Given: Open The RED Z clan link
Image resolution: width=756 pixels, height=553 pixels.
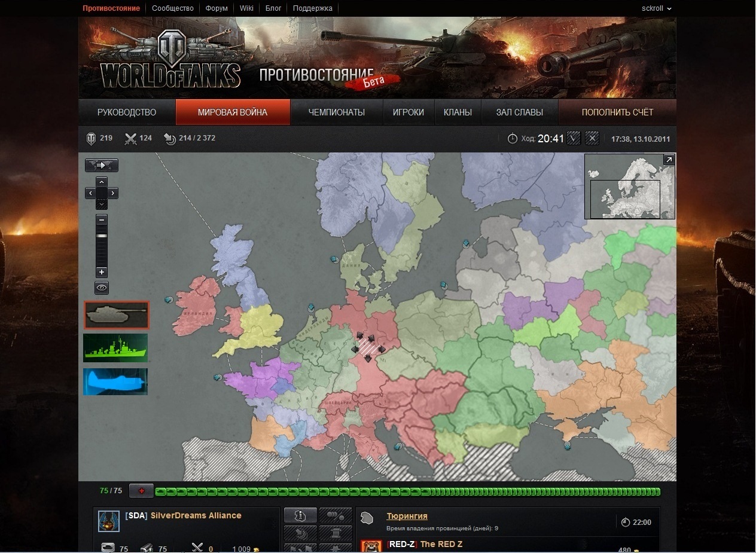Looking at the screenshot, I should tap(441, 544).
